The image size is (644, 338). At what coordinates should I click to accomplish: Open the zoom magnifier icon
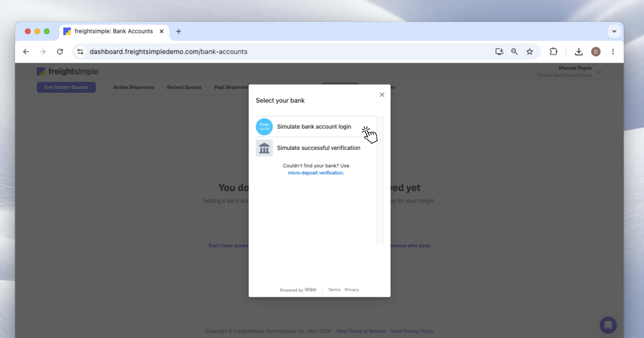click(x=515, y=52)
